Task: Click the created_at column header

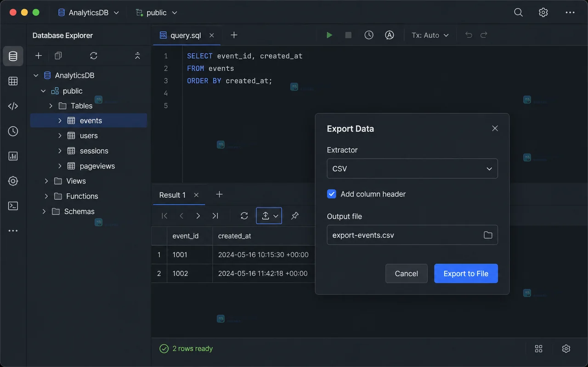Action: tap(264, 236)
